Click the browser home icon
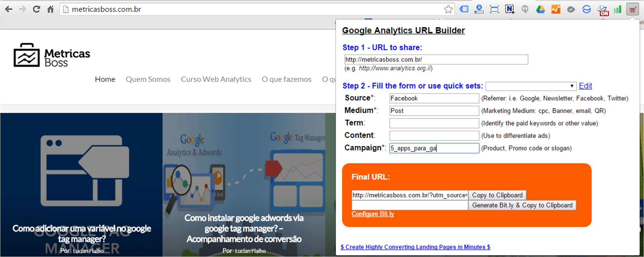 point(50,9)
